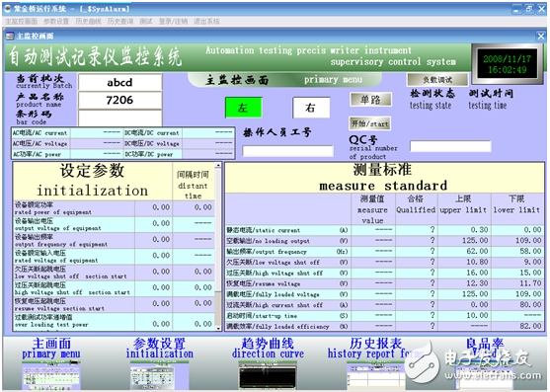Screen dimensions: 550x392
Task: Open the 参数设置 initialization thumbnail
Action: point(160,375)
